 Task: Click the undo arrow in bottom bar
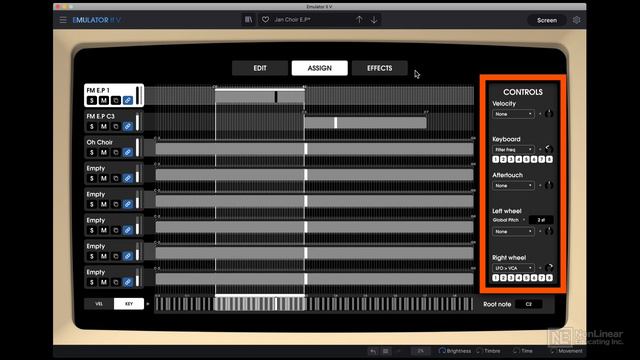[x=373, y=351]
